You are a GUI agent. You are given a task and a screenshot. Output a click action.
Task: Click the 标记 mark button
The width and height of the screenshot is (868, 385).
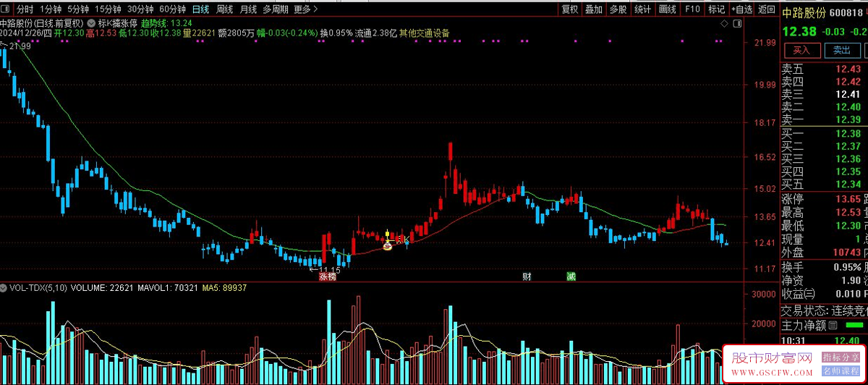click(716, 9)
